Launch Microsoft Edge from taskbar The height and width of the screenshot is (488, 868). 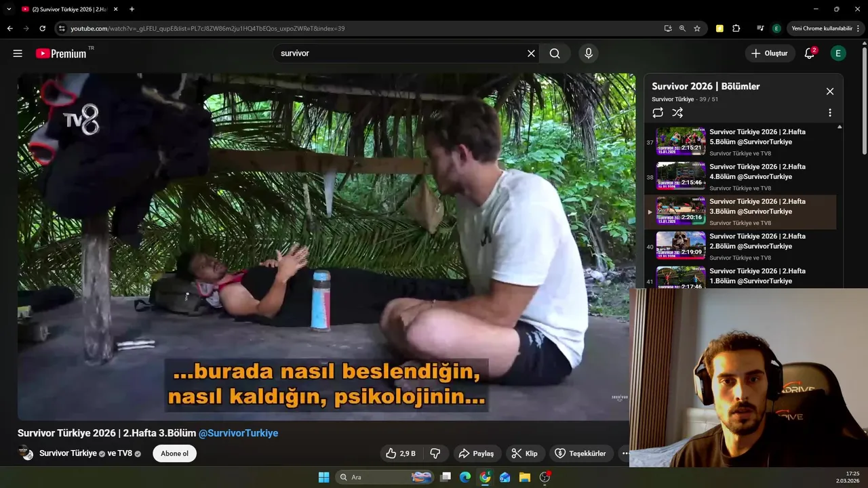tap(465, 477)
